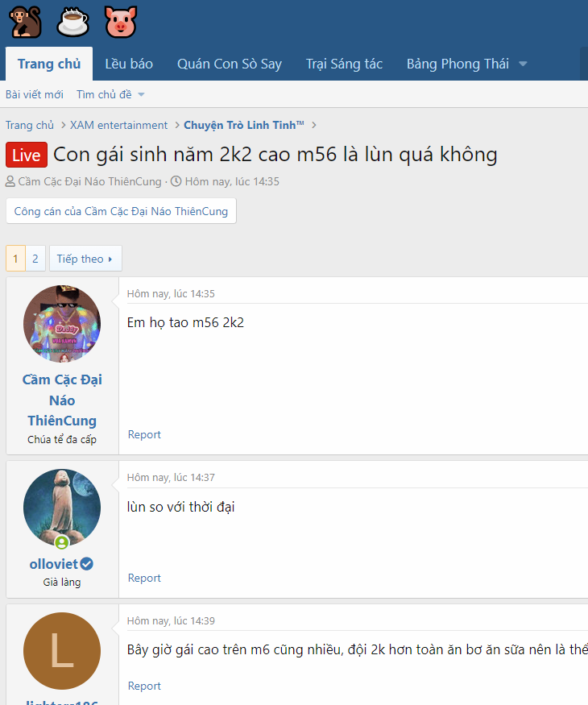Open Cầm Cặc Đại Náo ThiênCung avatar

pyautogui.click(x=62, y=324)
